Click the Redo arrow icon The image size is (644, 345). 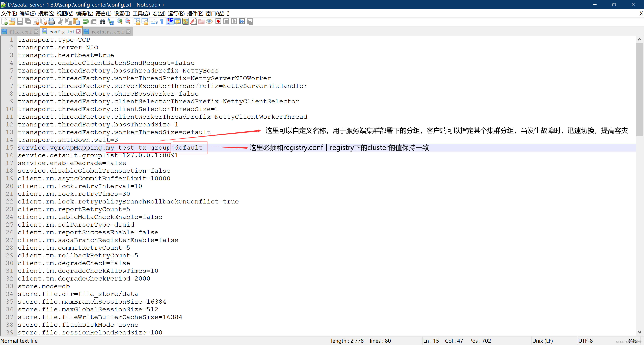[94, 22]
